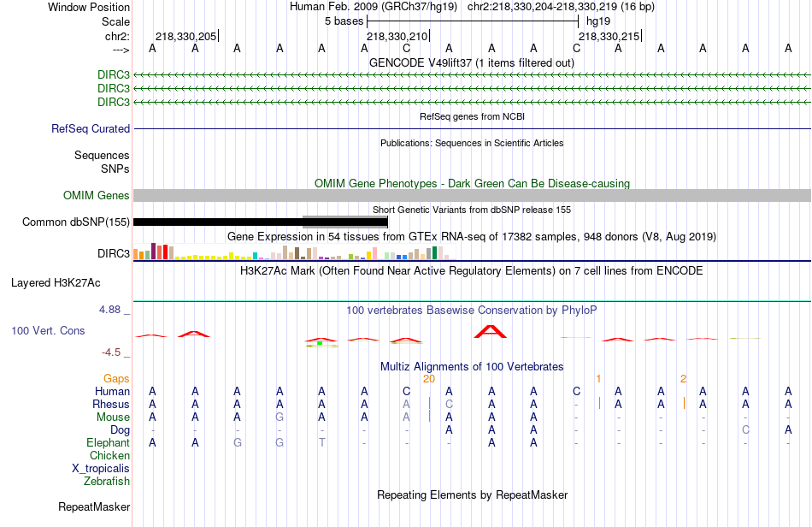
Task: Click the RefSeq Curated track label
Action: 91,128
